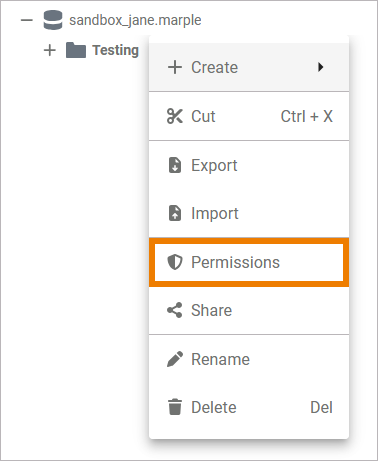Click the shield icon for Permissions
Screen dimensions: 378x461
coord(175,262)
